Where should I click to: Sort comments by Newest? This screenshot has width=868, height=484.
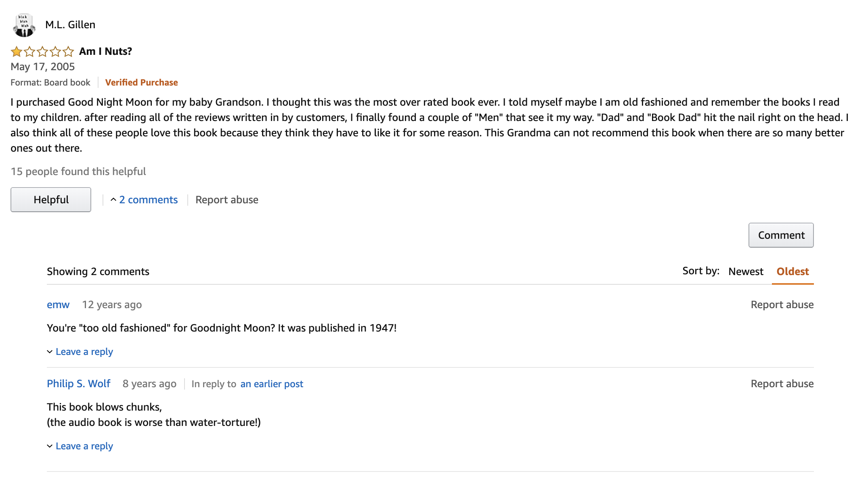click(746, 271)
